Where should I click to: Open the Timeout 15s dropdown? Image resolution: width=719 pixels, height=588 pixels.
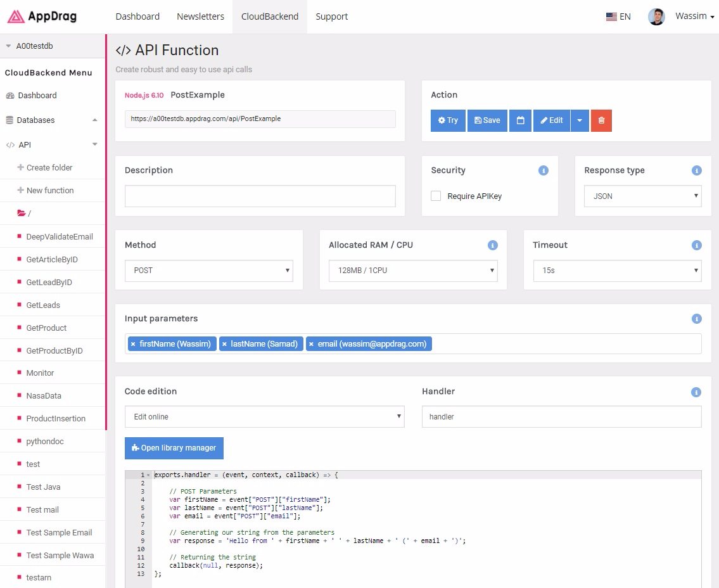pyautogui.click(x=617, y=271)
